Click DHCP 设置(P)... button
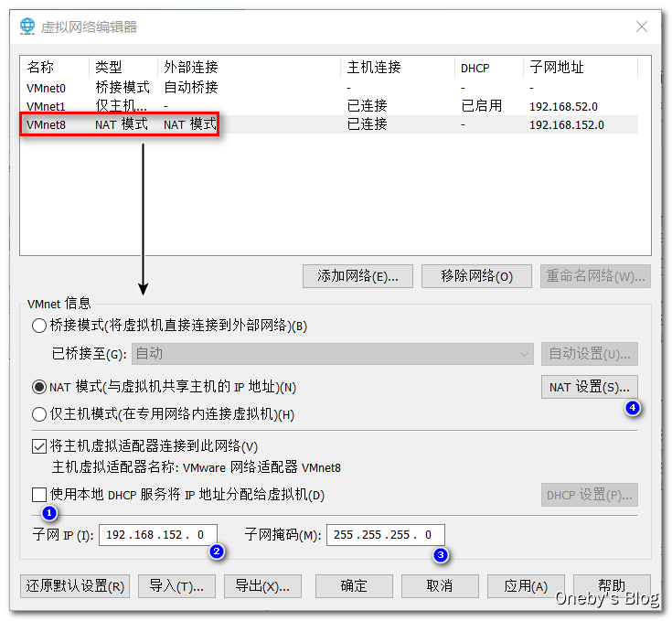Viewport: 672px width, 621px height. coord(590,495)
